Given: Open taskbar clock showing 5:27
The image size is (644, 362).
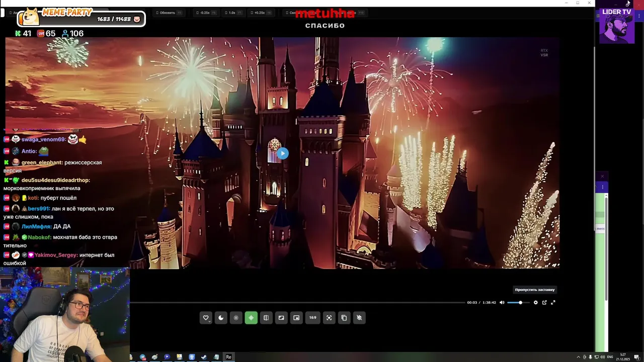Looking at the screenshot, I should click(x=623, y=357).
